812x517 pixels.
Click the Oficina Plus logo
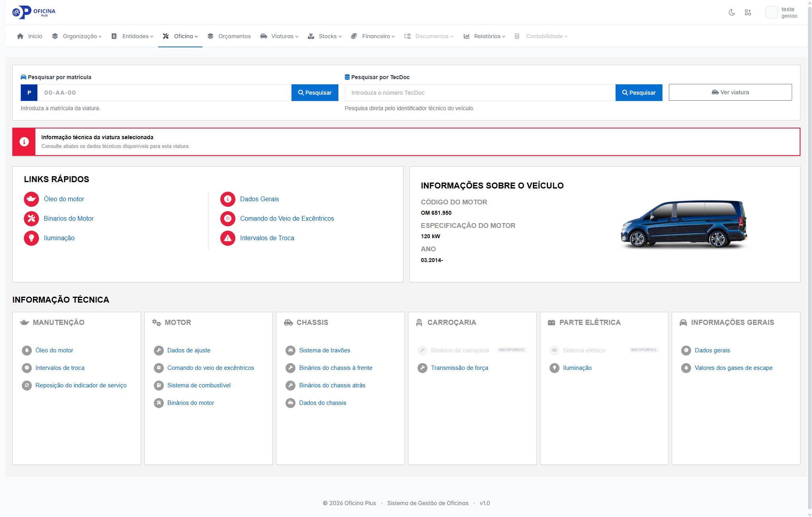(34, 12)
